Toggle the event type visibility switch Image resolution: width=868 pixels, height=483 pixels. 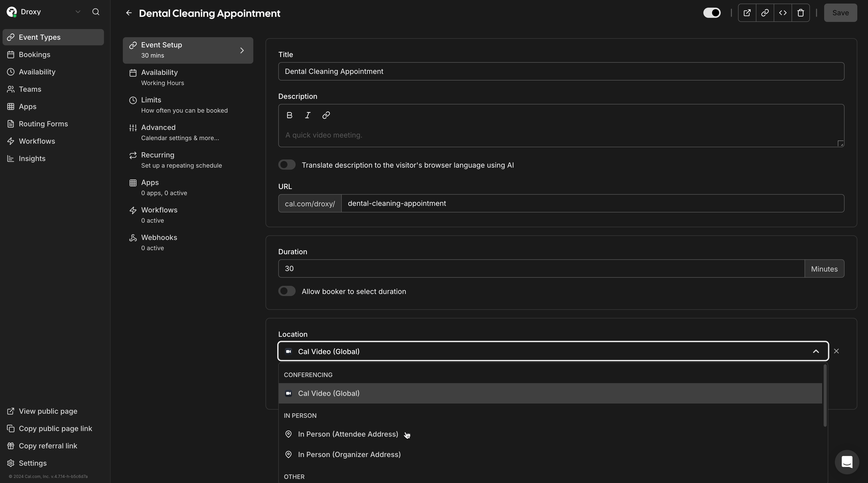pos(712,13)
